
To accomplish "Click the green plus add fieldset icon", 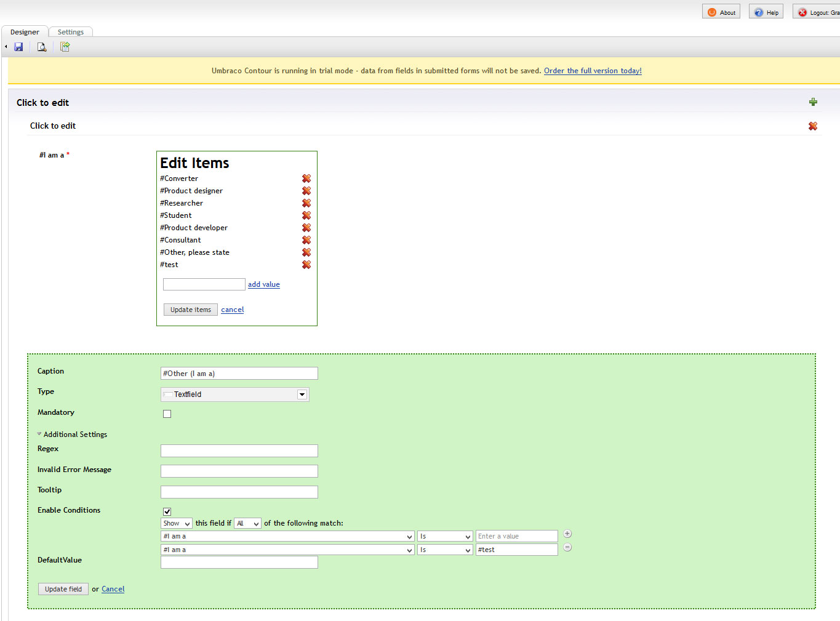I will click(x=813, y=102).
